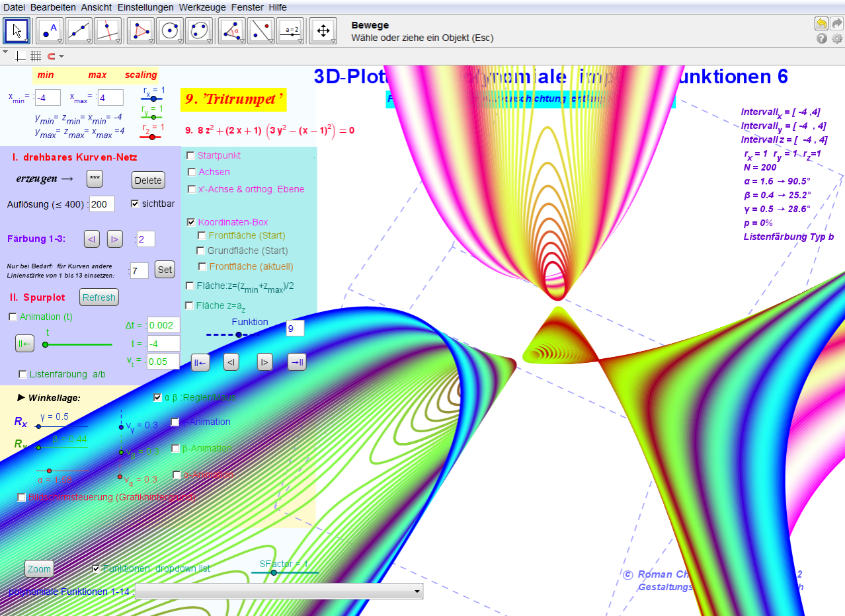The height and width of the screenshot is (616, 845).
Task: Open the Einstellungen menu
Action: (x=145, y=7)
